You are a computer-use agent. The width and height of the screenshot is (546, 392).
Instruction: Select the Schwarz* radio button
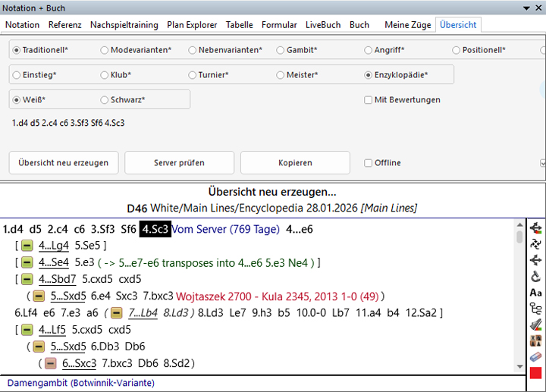[105, 100]
